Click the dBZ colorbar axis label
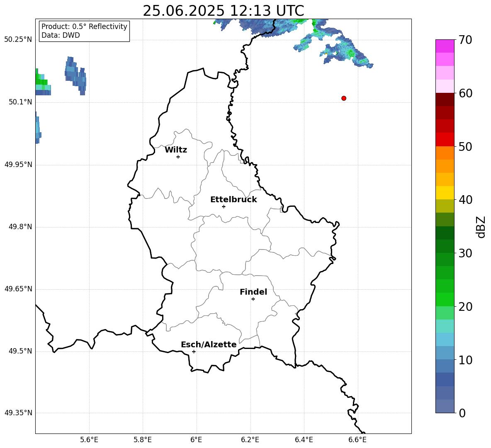Viewport: 491px width, 448px height. pyautogui.click(x=481, y=227)
